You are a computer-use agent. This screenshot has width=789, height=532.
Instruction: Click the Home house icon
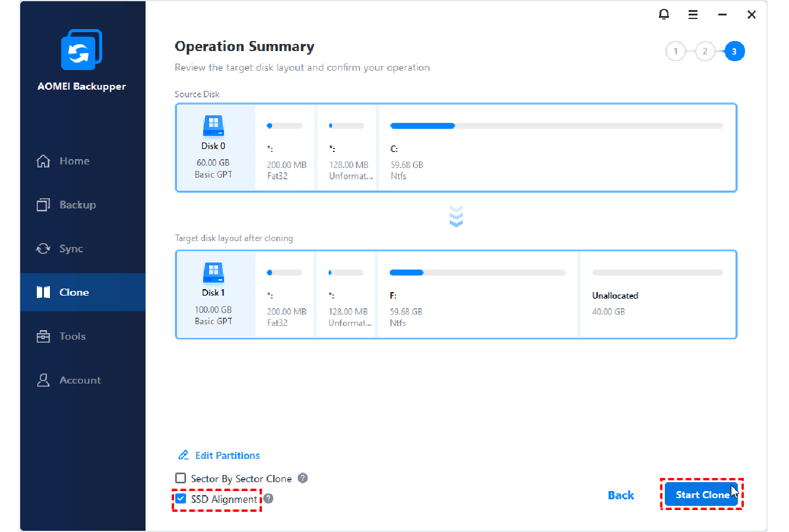click(43, 161)
